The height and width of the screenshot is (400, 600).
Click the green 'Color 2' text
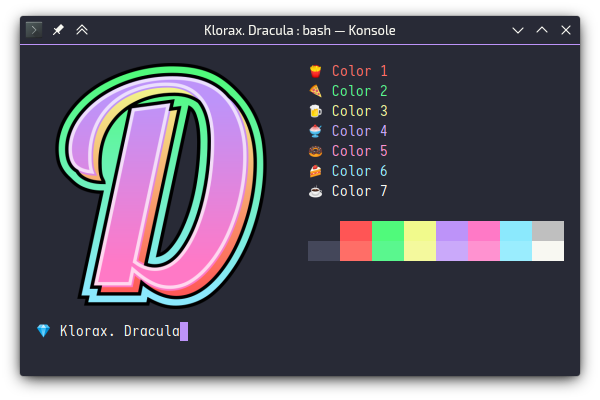tap(360, 91)
